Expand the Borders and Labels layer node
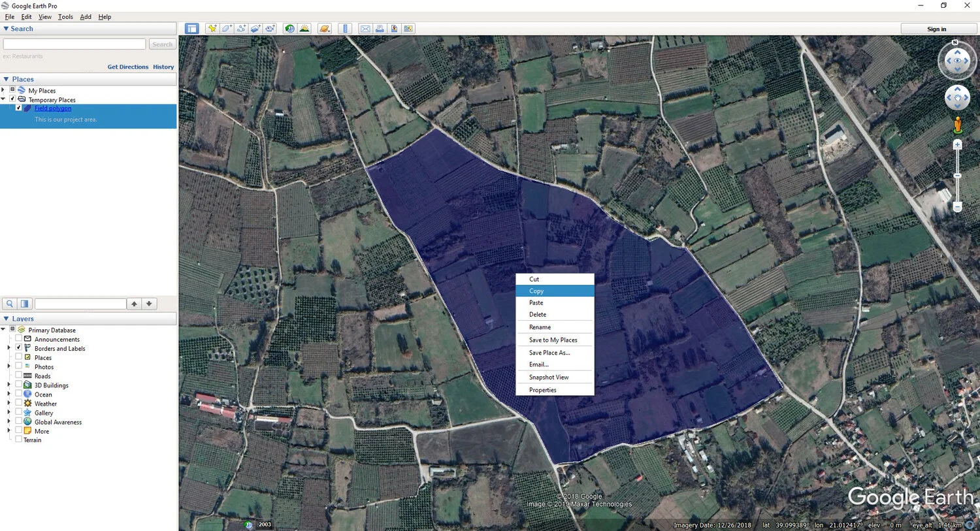The width and height of the screenshot is (980, 531). tap(9, 348)
